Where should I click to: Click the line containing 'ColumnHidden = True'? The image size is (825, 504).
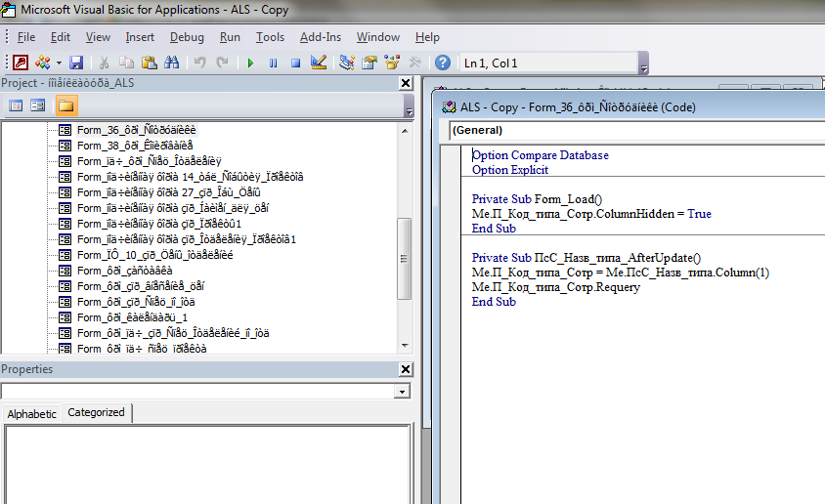[591, 214]
